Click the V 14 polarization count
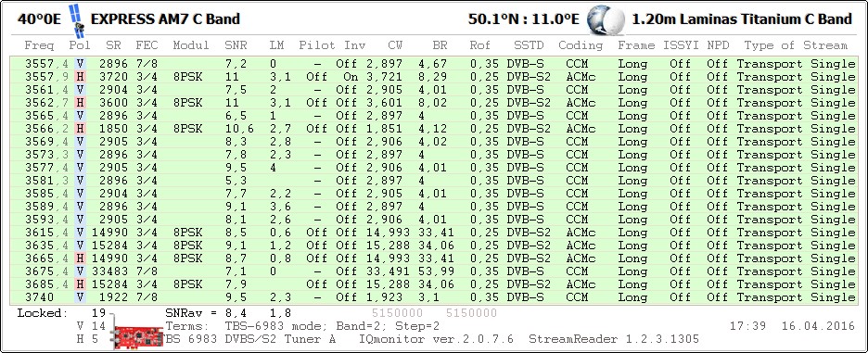The height and width of the screenshot is (353, 868). [91, 326]
